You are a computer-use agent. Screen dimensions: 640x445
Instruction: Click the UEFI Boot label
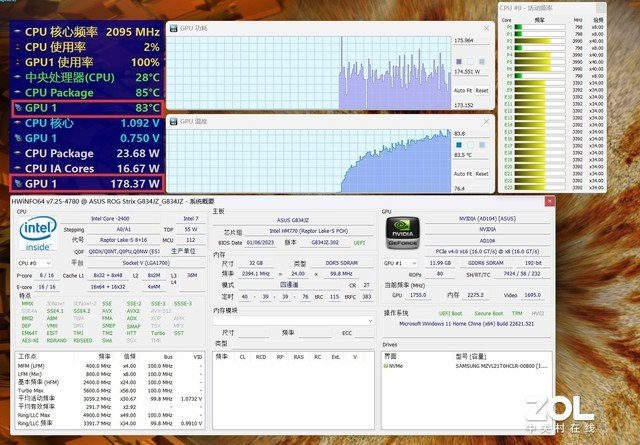[451, 314]
